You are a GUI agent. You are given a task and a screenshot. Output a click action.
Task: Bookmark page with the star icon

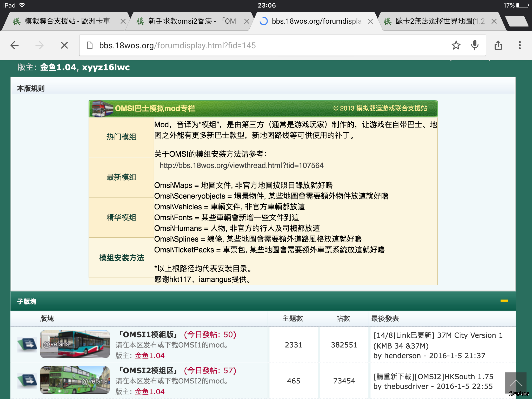pyautogui.click(x=456, y=45)
